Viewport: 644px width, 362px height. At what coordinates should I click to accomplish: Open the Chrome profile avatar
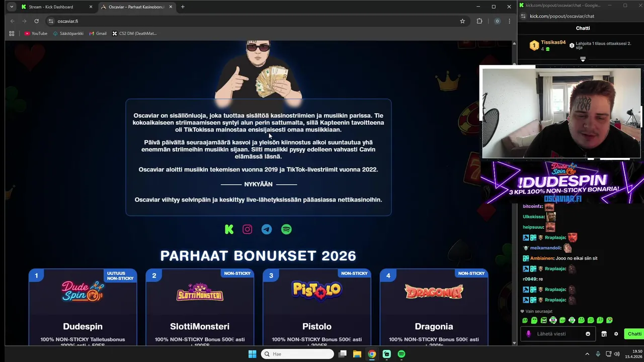pos(497,21)
